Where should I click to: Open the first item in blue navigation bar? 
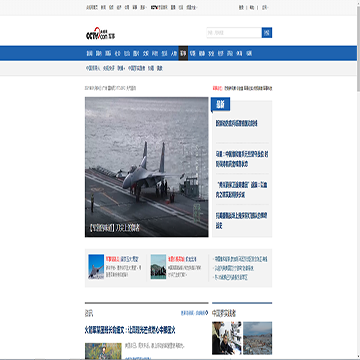[x=89, y=53]
